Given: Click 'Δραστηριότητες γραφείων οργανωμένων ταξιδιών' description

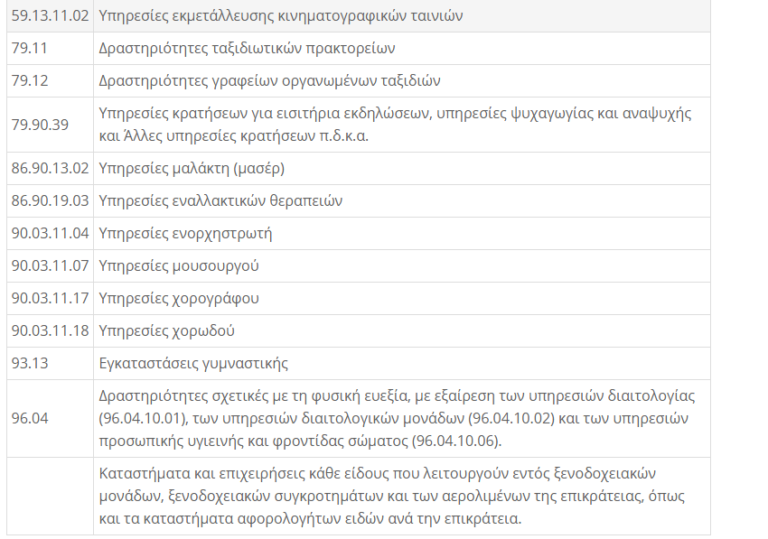Looking at the screenshot, I should tap(270, 80).
